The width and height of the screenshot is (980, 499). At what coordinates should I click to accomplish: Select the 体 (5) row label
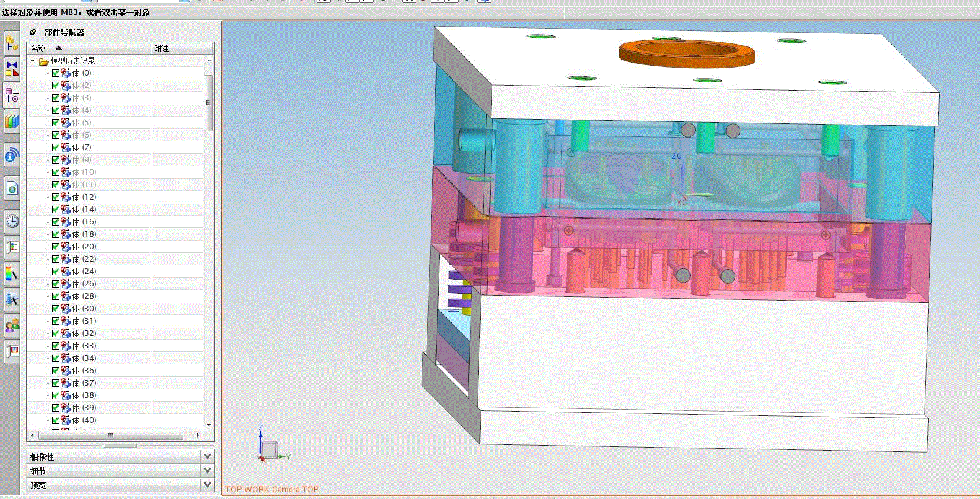(x=82, y=123)
